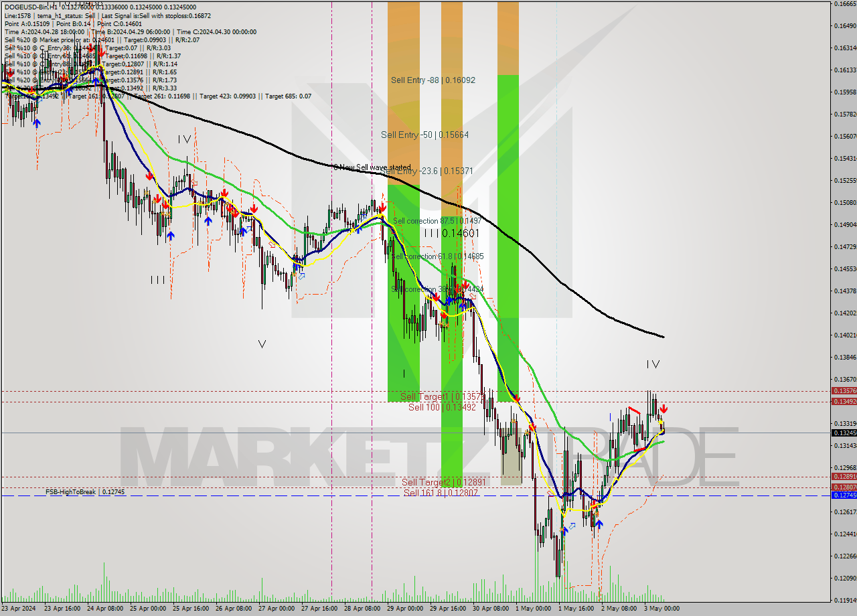Click the red 0.13492 price tag

tap(844, 401)
